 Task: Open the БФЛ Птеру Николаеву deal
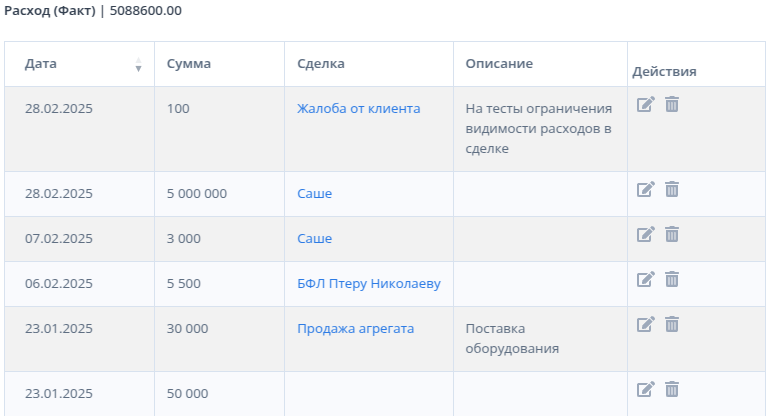coord(369,284)
